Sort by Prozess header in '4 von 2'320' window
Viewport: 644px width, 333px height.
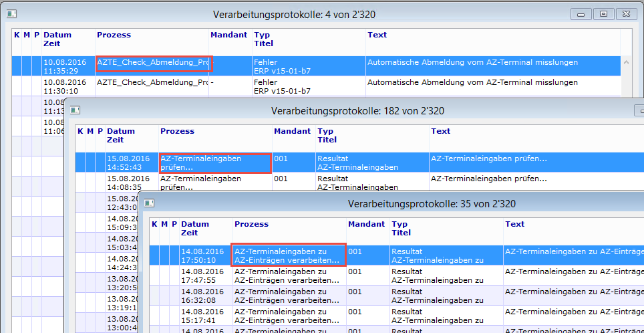tap(114, 35)
